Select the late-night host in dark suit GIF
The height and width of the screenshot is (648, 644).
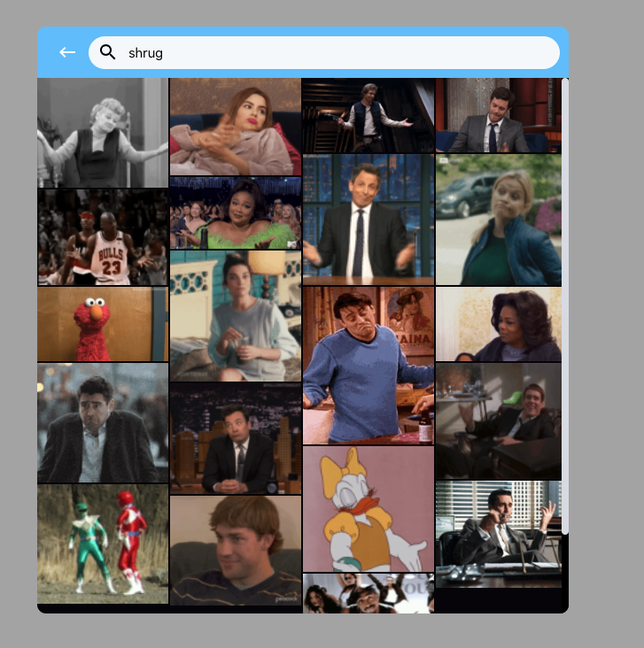[369, 220]
